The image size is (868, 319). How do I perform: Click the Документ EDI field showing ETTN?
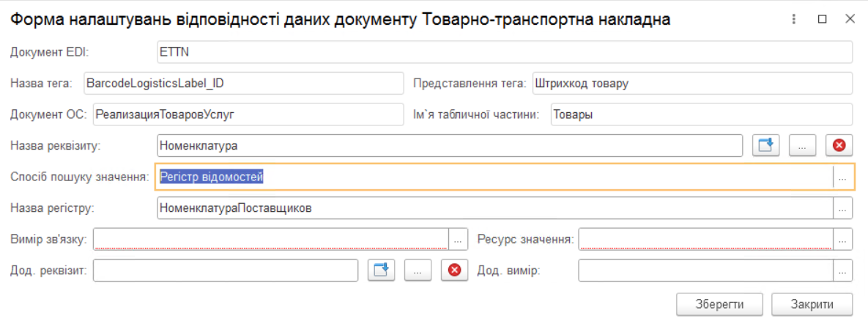(x=504, y=52)
